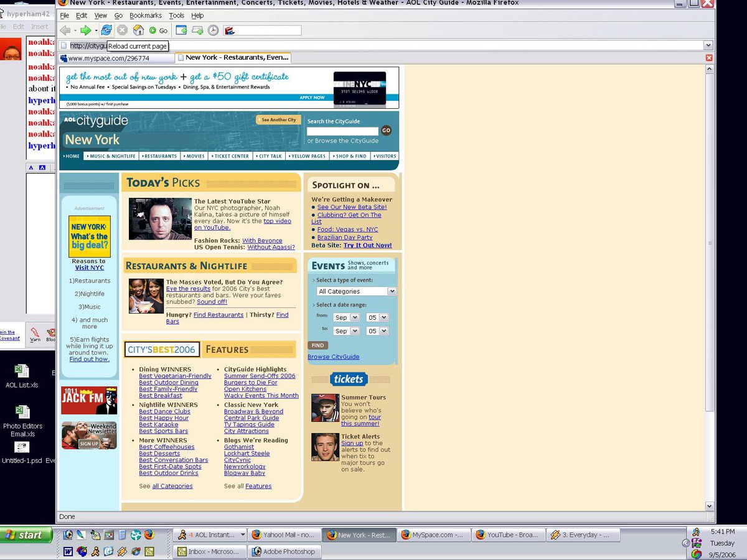
Task: Click the Weekend Newsletter Sign Up image
Action: coord(89,436)
